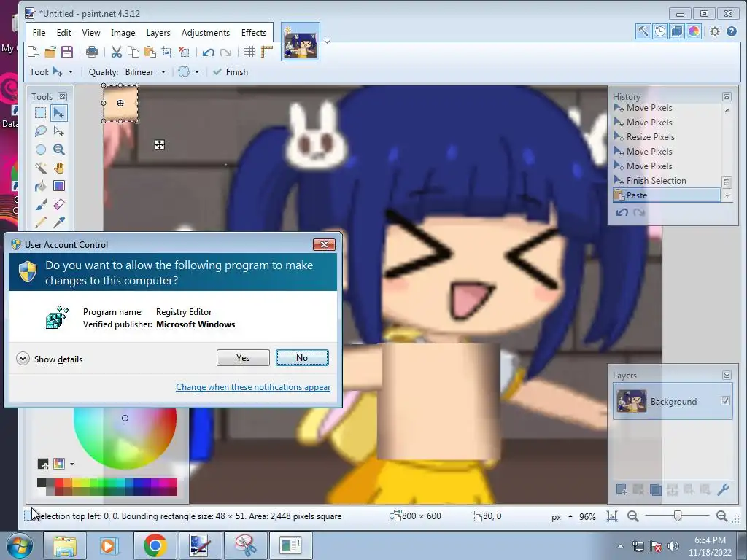Image resolution: width=747 pixels, height=560 pixels.
Task: Toggle the Layers window button in top right
Action: click(x=676, y=31)
